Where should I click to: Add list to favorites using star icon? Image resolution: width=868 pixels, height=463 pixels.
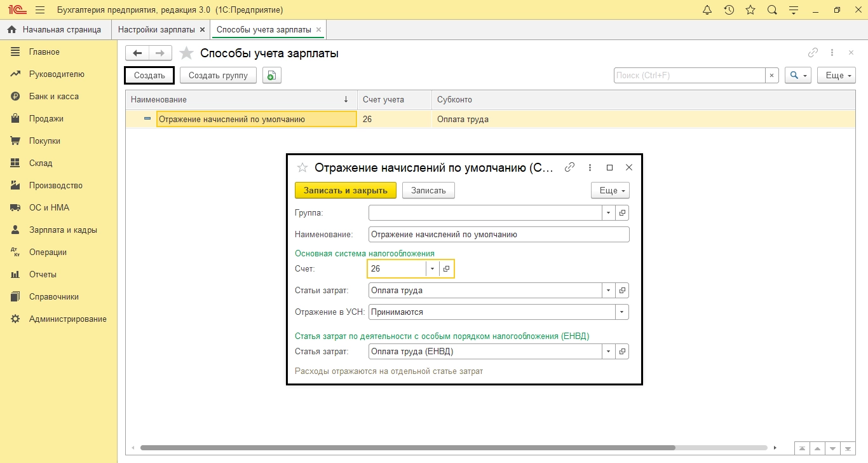(186, 53)
